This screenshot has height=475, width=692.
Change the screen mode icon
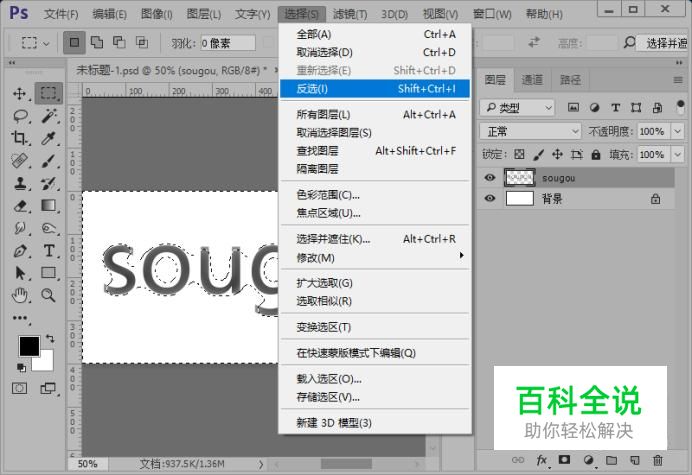click(x=48, y=388)
